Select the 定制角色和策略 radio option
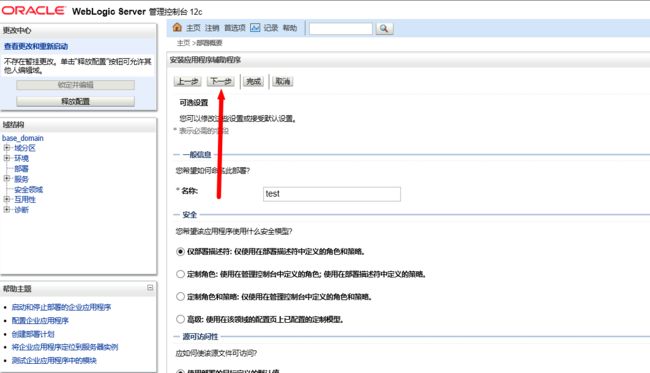 (180, 296)
